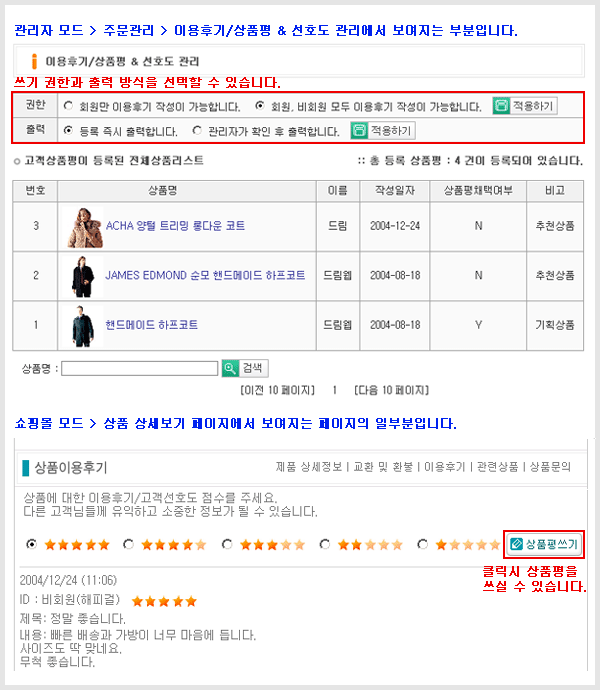Select 등록 즉시 출력합니다 radio option
The height and width of the screenshot is (690, 600).
pos(68,130)
